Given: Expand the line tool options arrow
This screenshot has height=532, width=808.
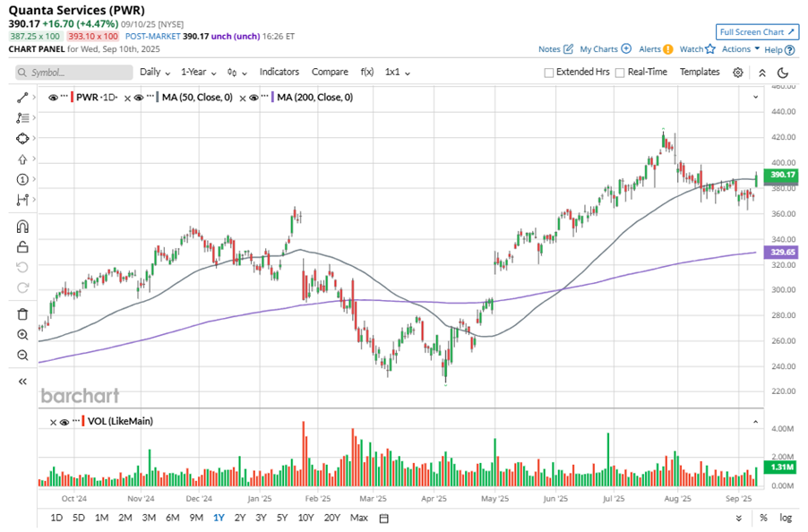Looking at the screenshot, I should coord(34,97).
